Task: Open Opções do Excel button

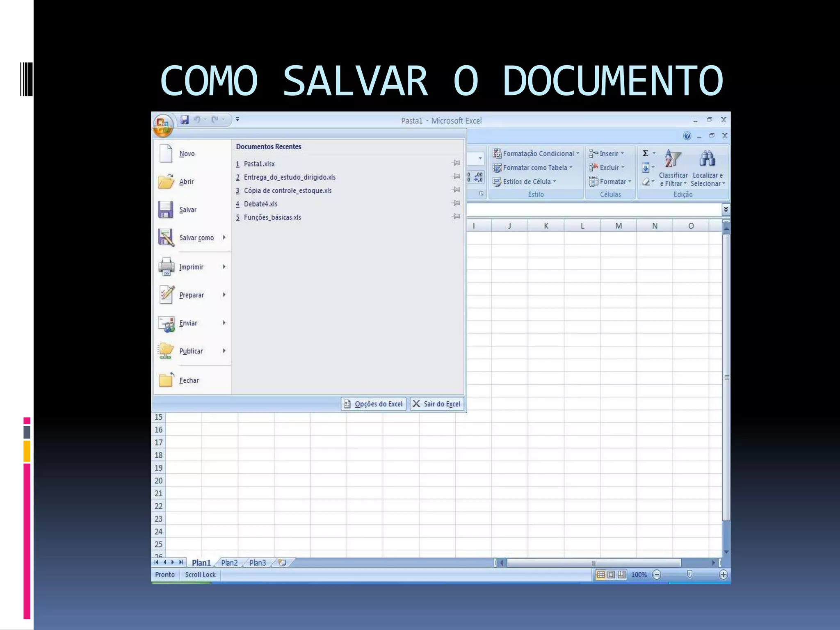Action: (x=373, y=404)
